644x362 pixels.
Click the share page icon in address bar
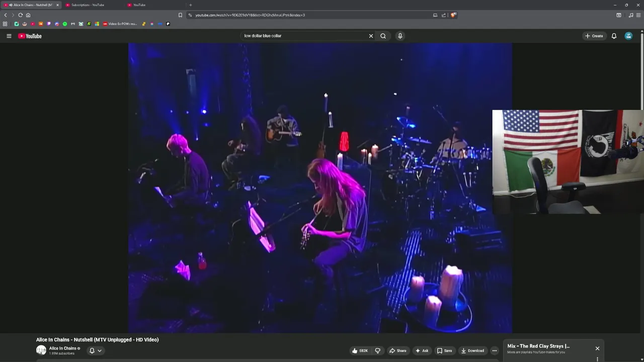444,15
